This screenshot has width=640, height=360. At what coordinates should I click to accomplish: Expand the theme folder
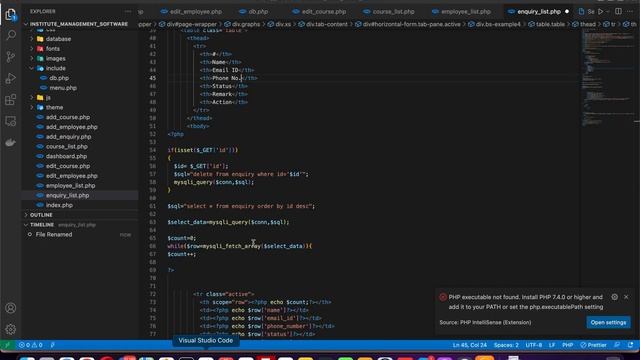pos(54,107)
